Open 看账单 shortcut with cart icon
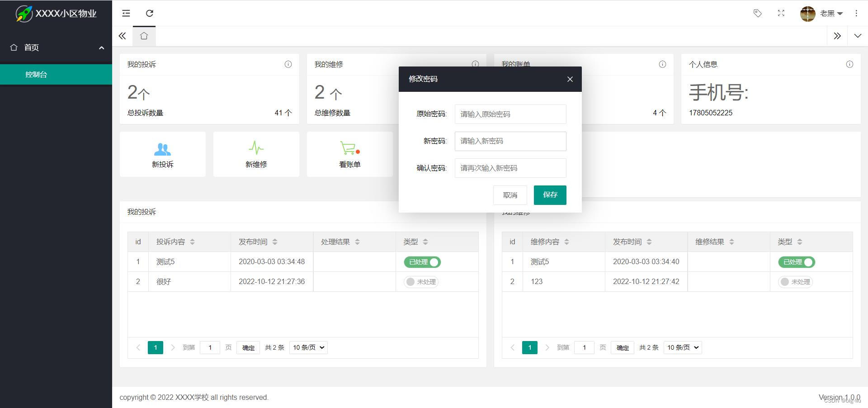Viewport: 868px width, 408px height. click(350, 154)
